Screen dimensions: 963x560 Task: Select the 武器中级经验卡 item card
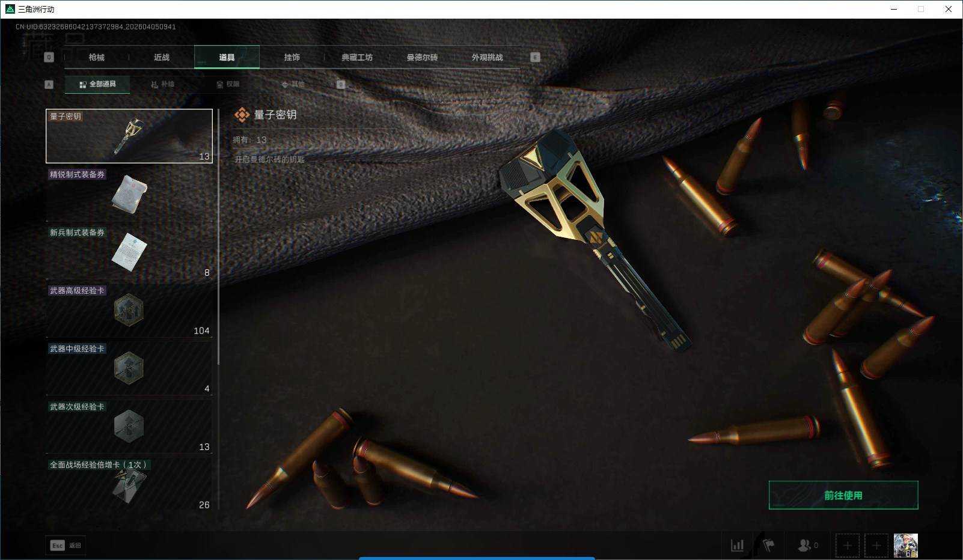(129, 368)
